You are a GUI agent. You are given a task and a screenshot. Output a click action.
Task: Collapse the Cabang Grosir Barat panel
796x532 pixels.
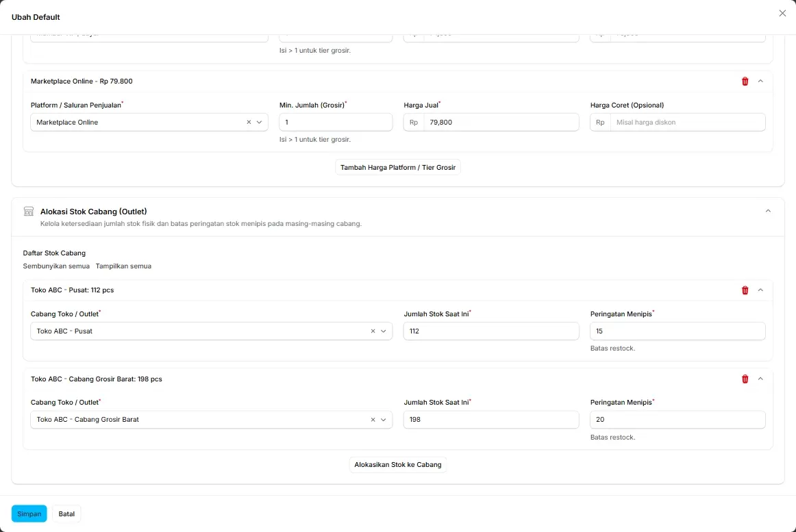click(x=760, y=379)
